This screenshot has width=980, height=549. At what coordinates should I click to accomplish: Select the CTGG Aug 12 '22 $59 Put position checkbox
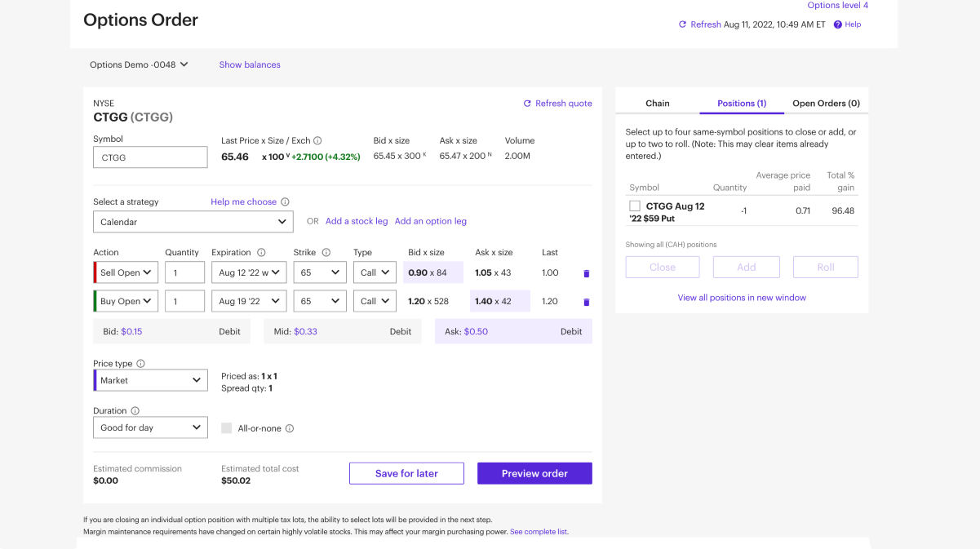(x=633, y=206)
